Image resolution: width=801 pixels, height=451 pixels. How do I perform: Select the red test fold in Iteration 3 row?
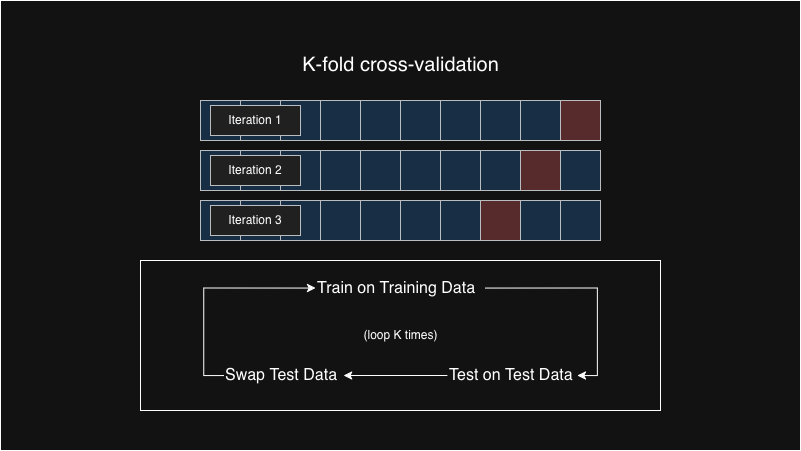tap(501, 221)
